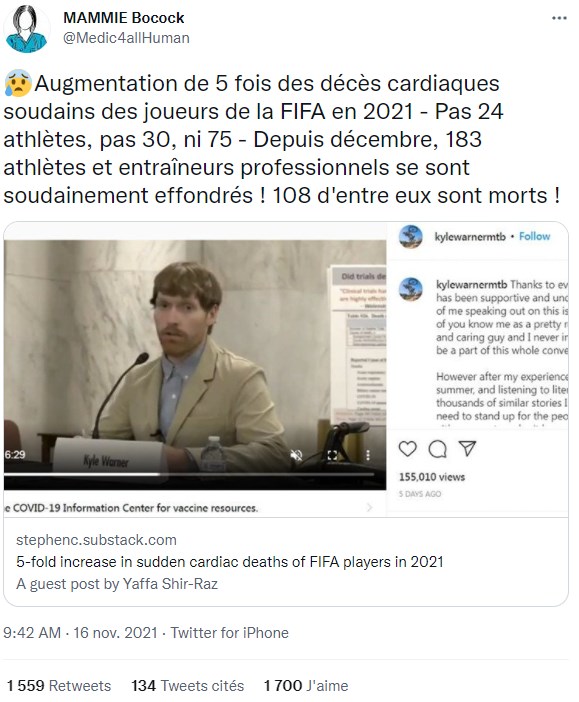Open the @Medic4allHuman handle link
Viewport: 579px width, 702px height.
pyautogui.click(x=126, y=38)
